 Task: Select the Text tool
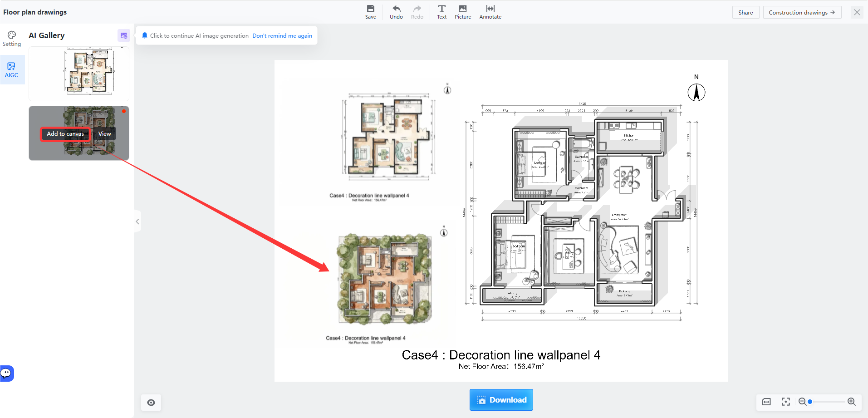(441, 12)
